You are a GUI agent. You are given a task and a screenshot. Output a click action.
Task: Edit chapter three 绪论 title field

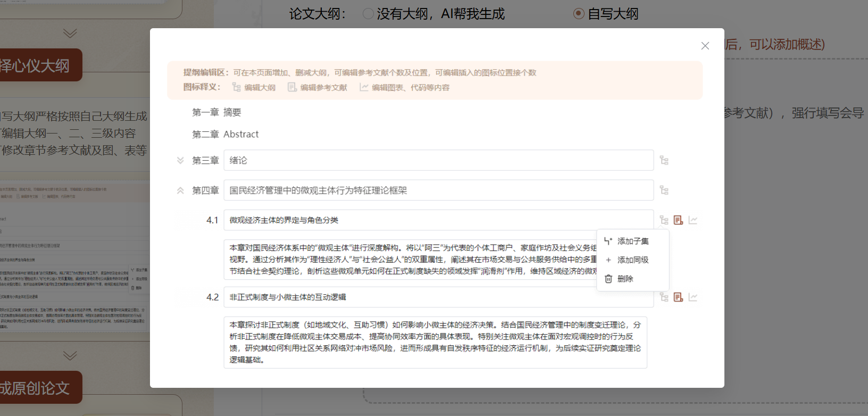coord(439,160)
